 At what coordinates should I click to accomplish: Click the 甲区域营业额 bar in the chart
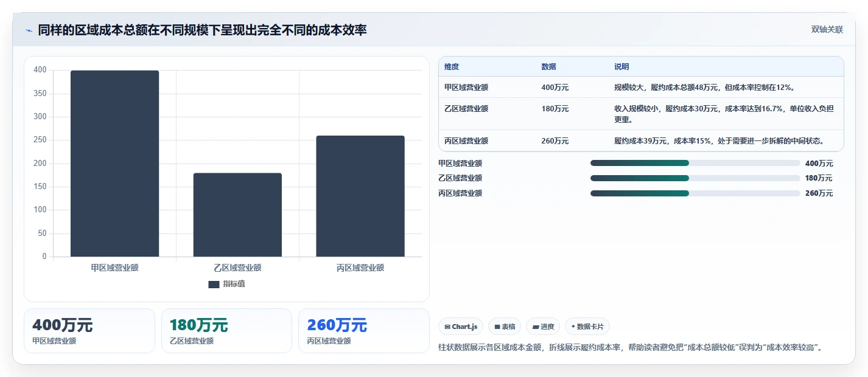pos(114,164)
